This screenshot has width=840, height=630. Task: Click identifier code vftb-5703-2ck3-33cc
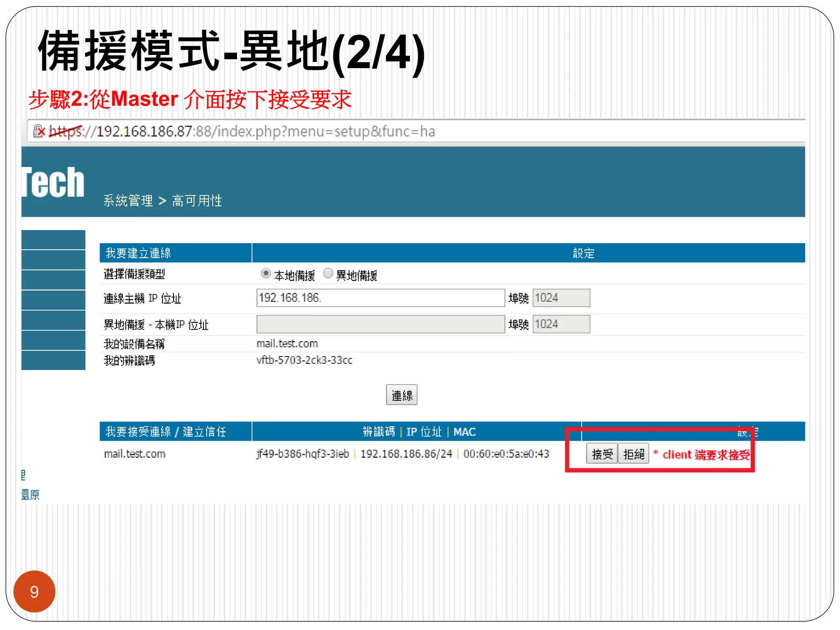pos(304,360)
